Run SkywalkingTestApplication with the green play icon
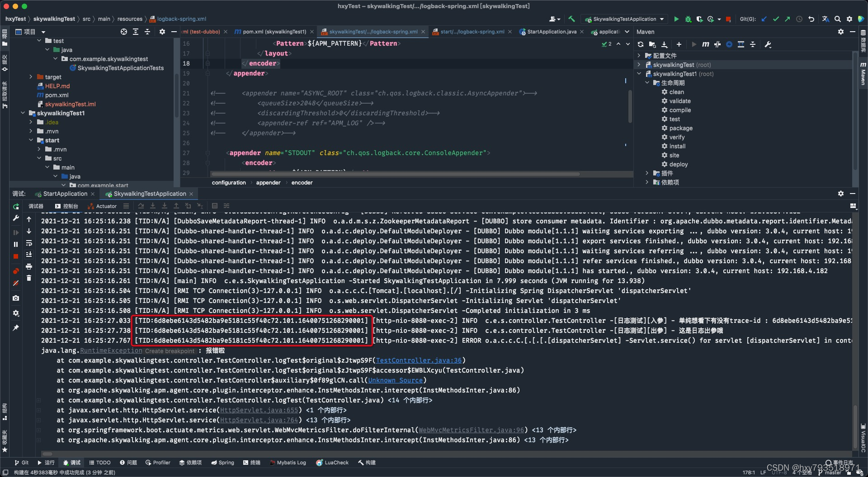Image resolution: width=868 pixels, height=477 pixels. pos(676,19)
